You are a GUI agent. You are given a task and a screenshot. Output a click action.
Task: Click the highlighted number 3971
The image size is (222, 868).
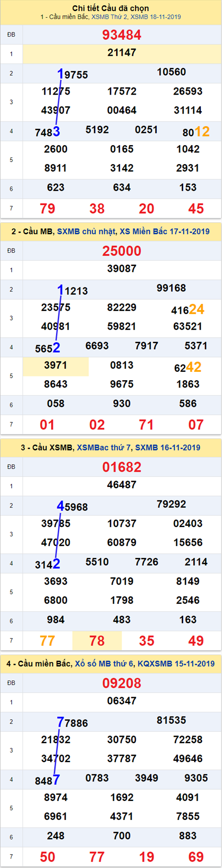[x=55, y=365]
